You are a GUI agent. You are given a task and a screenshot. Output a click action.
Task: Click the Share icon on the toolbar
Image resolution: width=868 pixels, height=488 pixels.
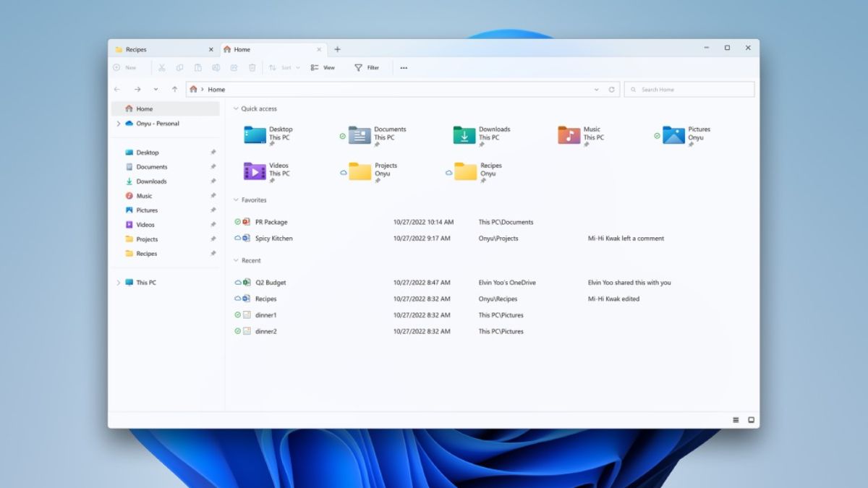pyautogui.click(x=234, y=67)
